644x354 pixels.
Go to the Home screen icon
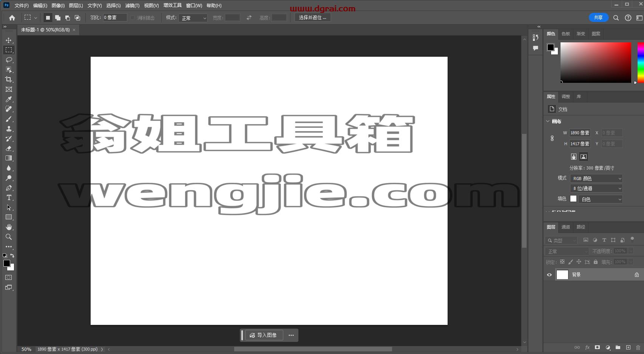(x=12, y=18)
